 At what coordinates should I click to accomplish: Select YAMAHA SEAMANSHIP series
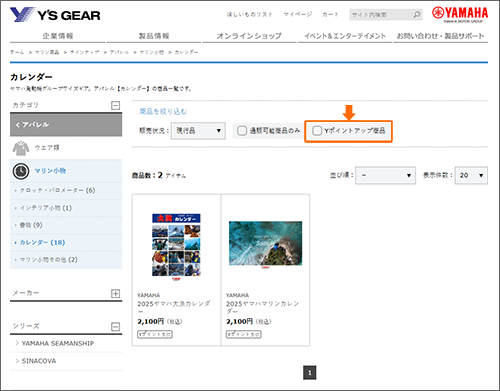click(x=58, y=343)
